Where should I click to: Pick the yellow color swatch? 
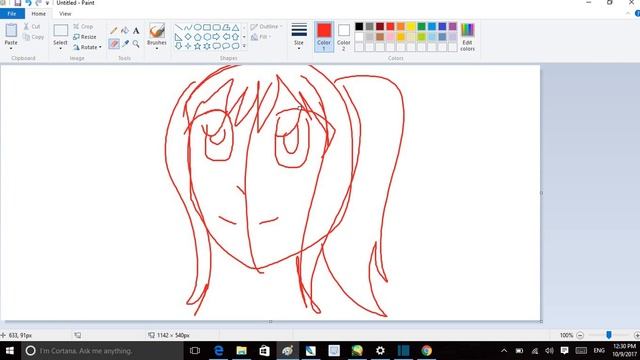(411, 27)
